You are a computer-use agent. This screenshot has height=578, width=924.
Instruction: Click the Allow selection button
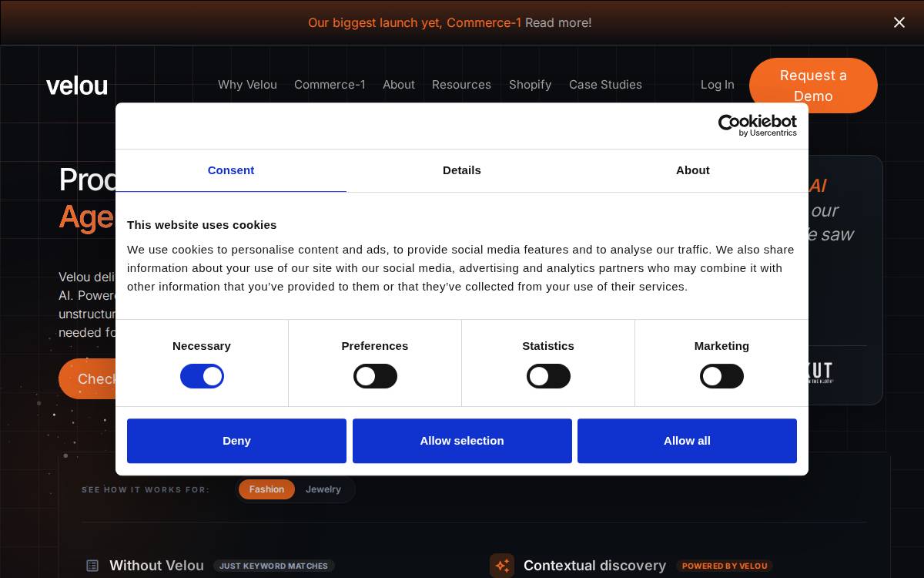(462, 441)
